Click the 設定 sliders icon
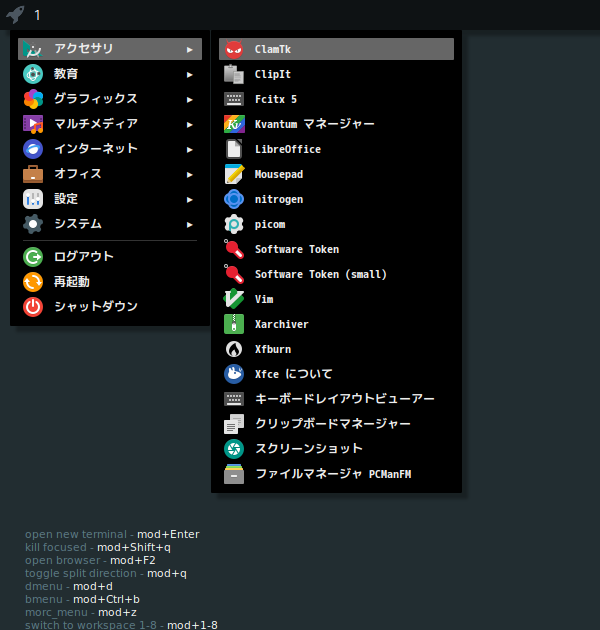This screenshot has width=600, height=630. click(33, 199)
